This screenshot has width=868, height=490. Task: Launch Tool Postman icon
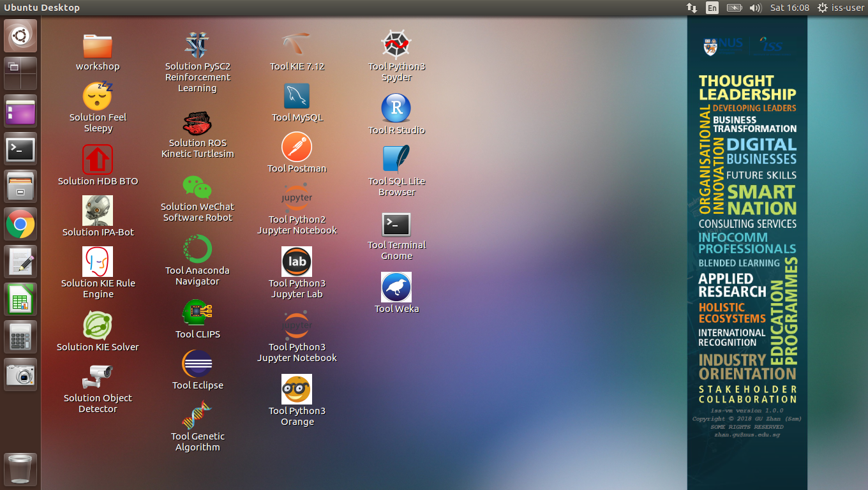pos(297,147)
